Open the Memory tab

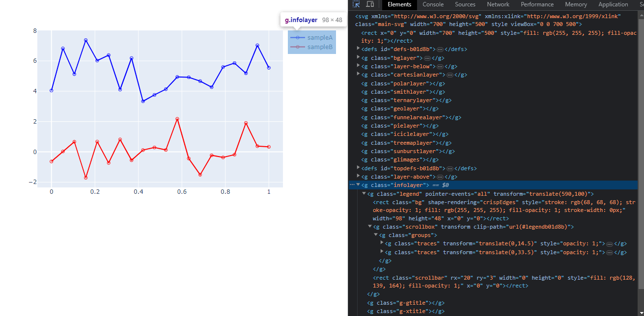576,4
